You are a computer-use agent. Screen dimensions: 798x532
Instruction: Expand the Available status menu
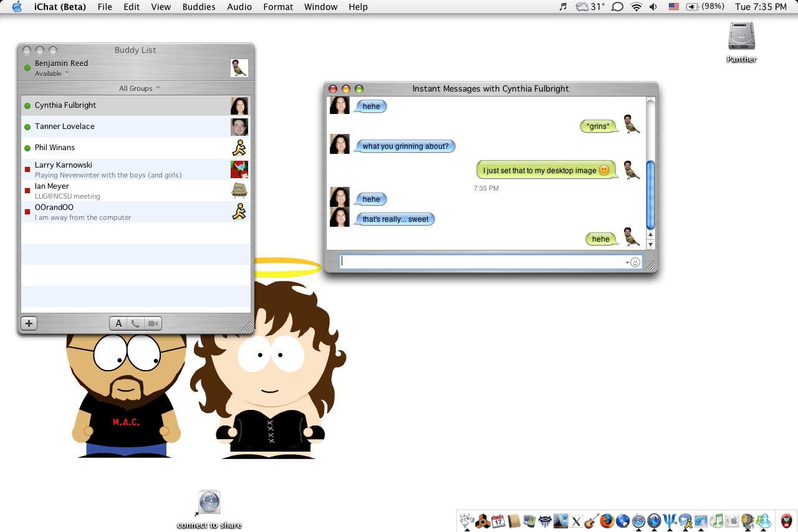(x=52, y=74)
